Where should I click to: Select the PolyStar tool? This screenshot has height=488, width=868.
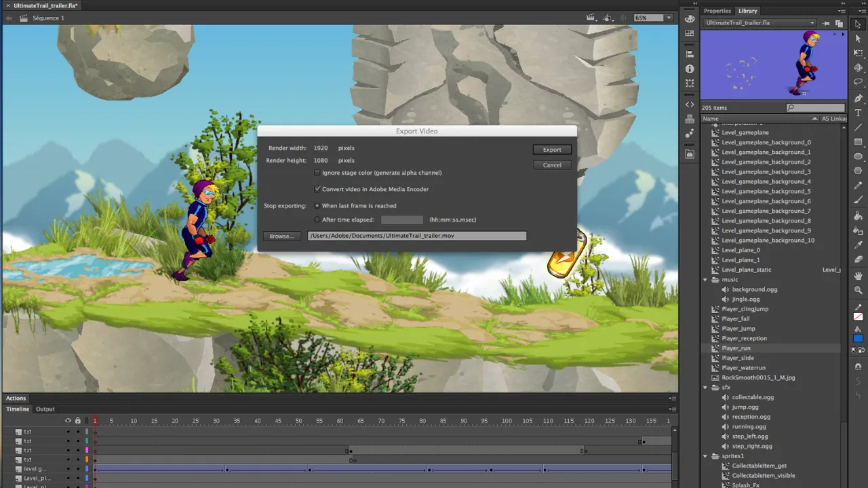pos(858,171)
